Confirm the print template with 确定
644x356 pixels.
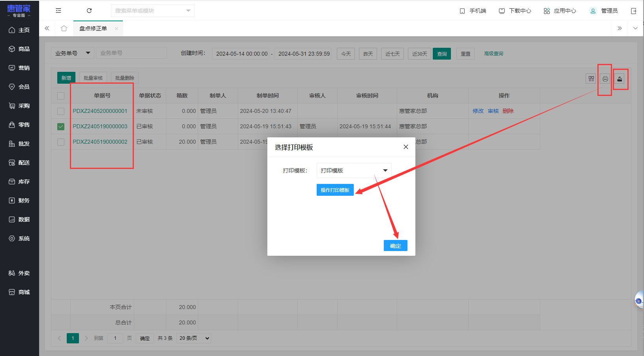(396, 245)
